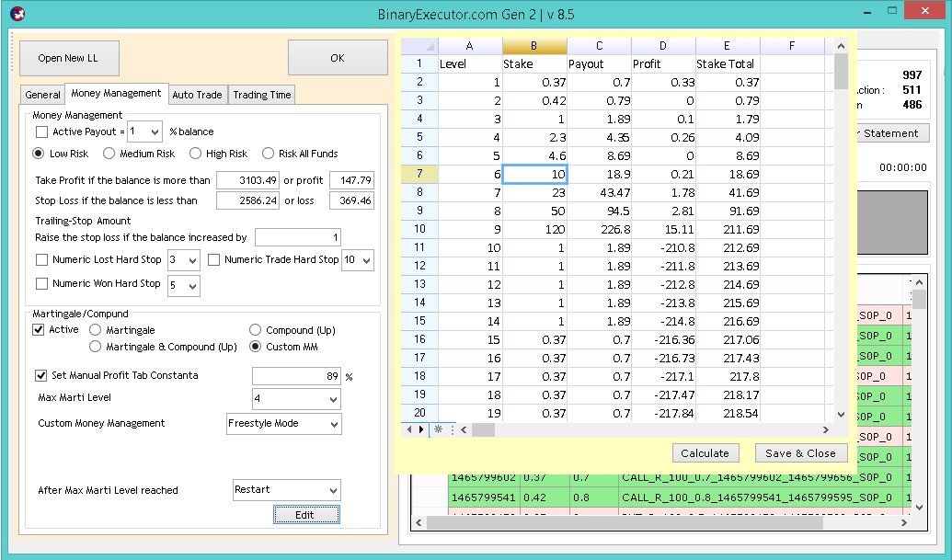The height and width of the screenshot is (560, 952).
Task: Select the Low Risk radio option
Action: coord(39,154)
